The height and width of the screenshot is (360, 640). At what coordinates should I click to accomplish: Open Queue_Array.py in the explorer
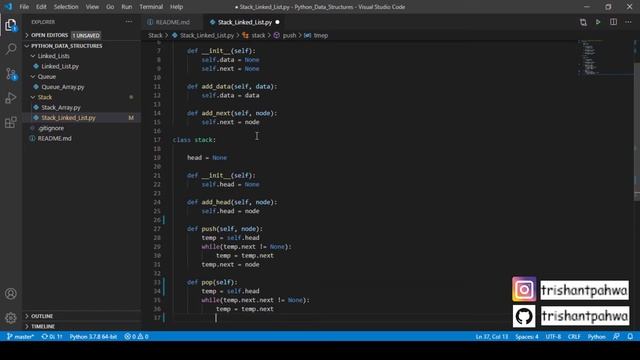tap(62, 87)
